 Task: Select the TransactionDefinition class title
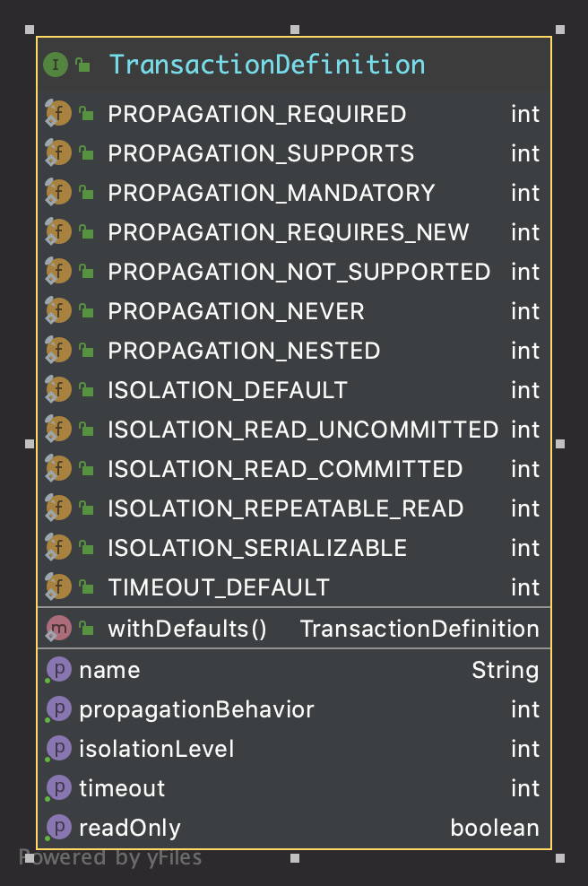(266, 65)
